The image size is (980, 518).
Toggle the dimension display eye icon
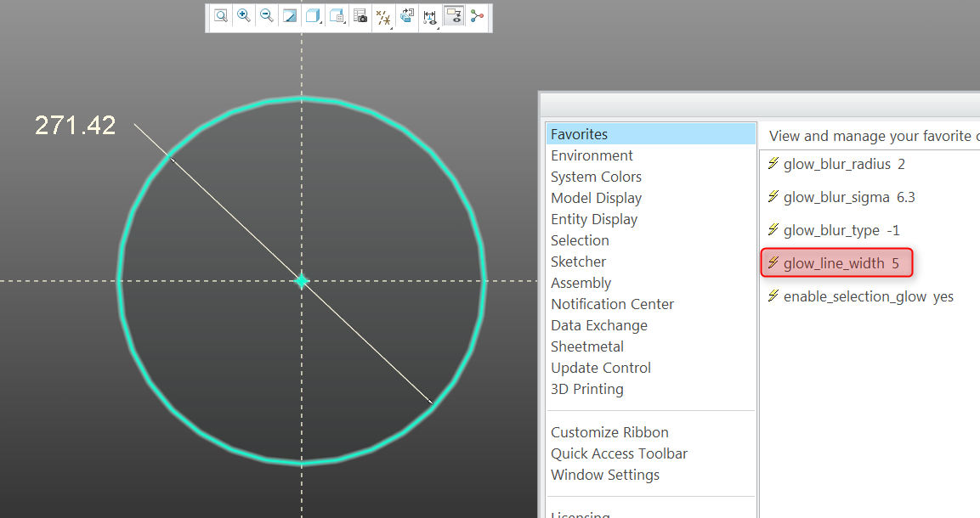click(430, 17)
